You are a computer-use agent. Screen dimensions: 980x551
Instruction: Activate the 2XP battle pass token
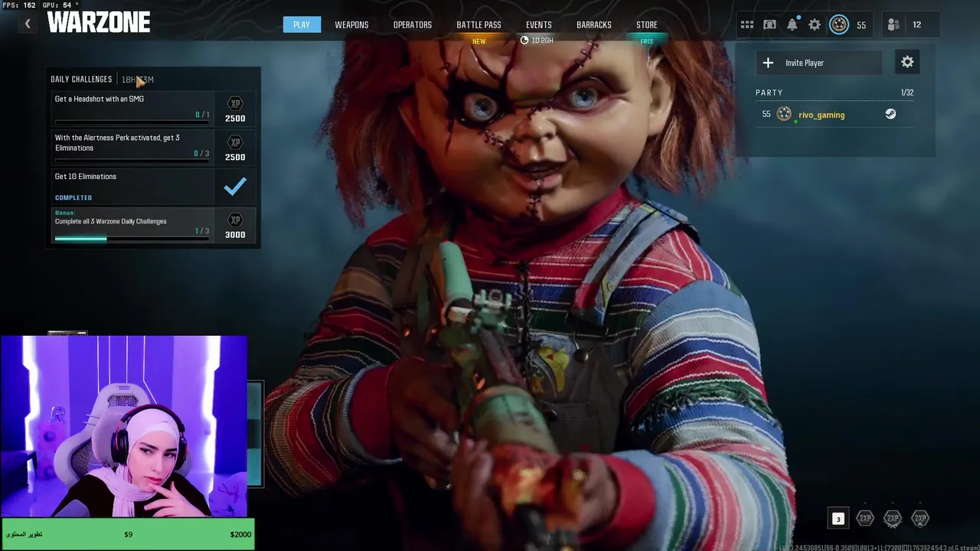click(x=920, y=519)
